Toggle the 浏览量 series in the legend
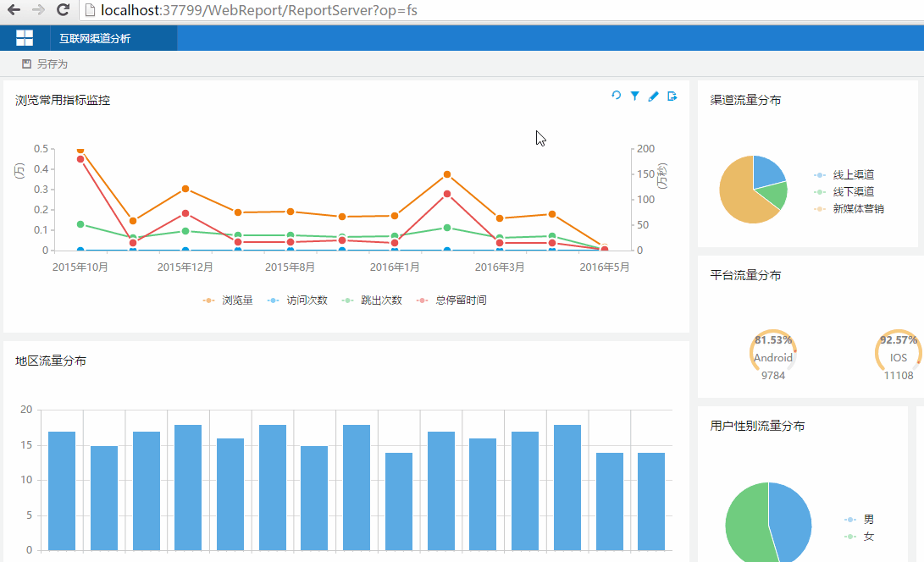 tap(228, 300)
